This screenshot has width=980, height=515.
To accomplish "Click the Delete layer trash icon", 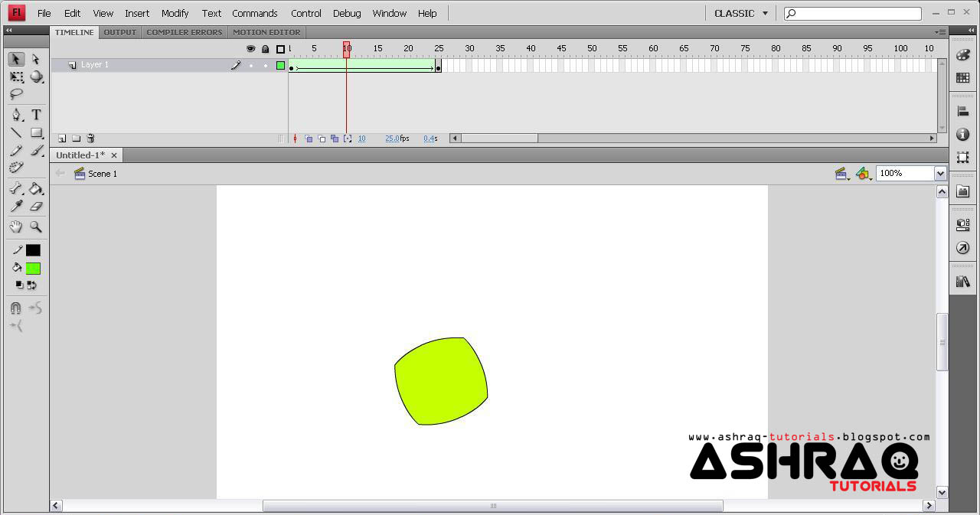I will (90, 139).
